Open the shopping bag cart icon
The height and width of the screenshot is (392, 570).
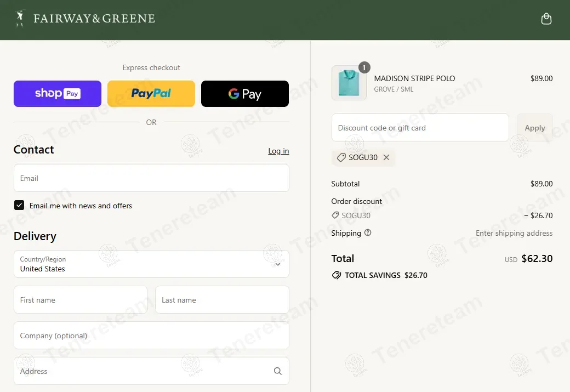[546, 19]
